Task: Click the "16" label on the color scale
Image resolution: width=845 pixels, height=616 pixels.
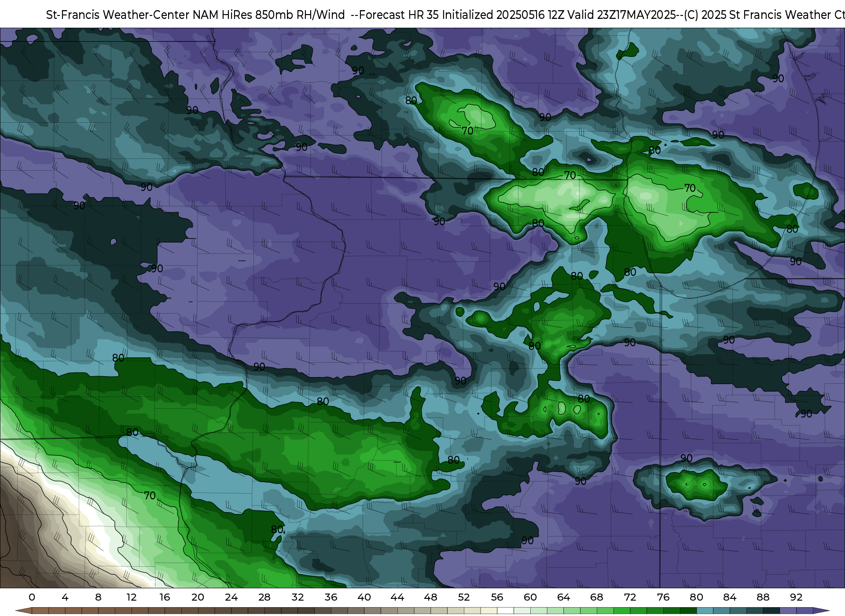Action: point(165,597)
